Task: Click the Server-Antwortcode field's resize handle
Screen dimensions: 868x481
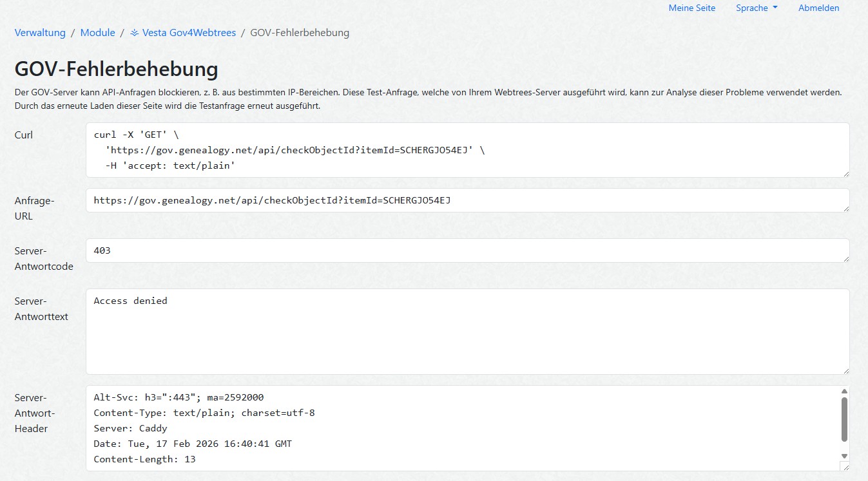Action: pos(845,258)
